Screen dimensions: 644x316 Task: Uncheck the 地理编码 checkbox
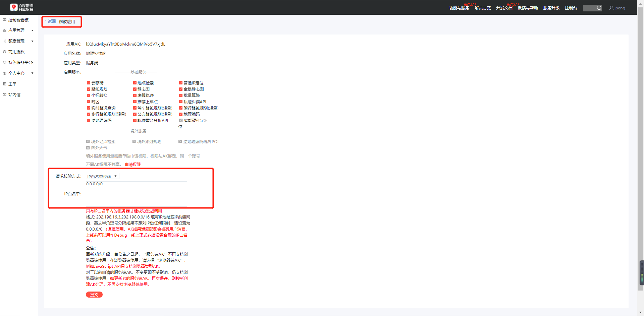point(181,114)
